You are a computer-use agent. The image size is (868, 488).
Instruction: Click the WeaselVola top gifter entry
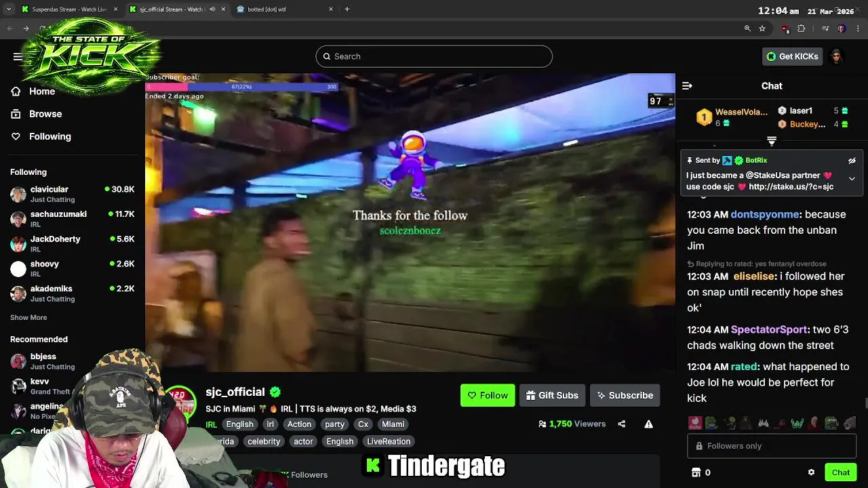coord(732,117)
